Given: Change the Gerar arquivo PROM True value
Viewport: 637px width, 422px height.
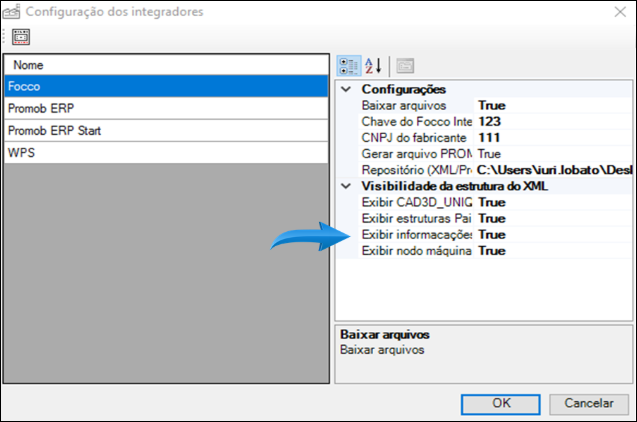Looking at the screenshot, I should [x=552, y=154].
